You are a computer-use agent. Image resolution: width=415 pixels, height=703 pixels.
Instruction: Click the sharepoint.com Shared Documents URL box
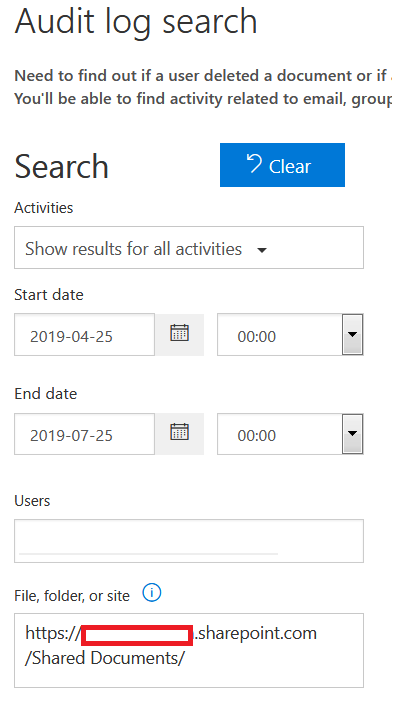pos(189,650)
